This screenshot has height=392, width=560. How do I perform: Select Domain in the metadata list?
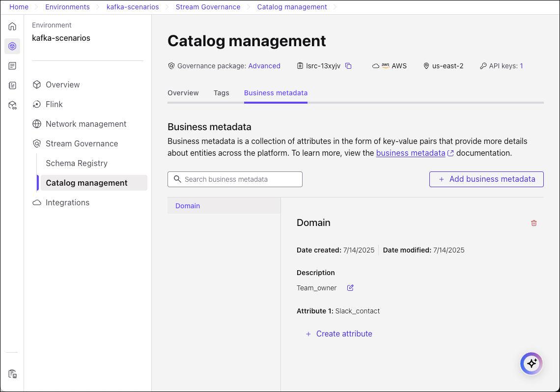[x=188, y=206]
